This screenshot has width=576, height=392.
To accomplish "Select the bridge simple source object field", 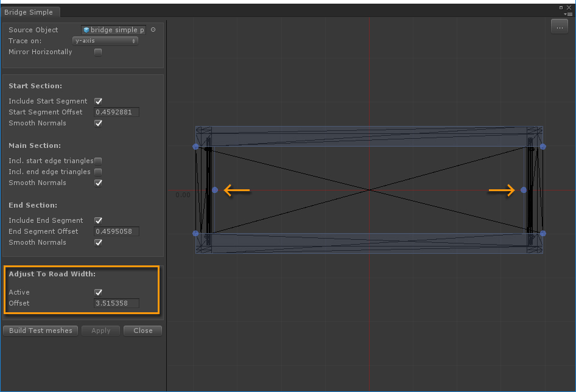I will 113,30.
